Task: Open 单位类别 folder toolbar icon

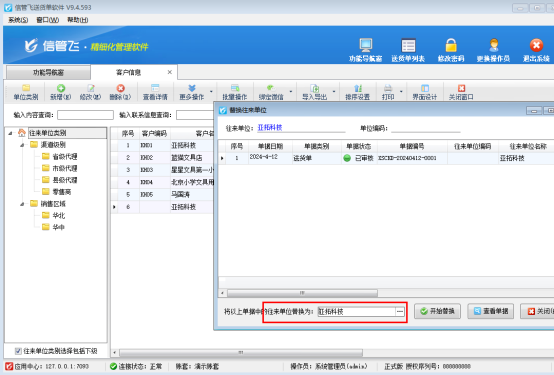Action: [x=26, y=88]
